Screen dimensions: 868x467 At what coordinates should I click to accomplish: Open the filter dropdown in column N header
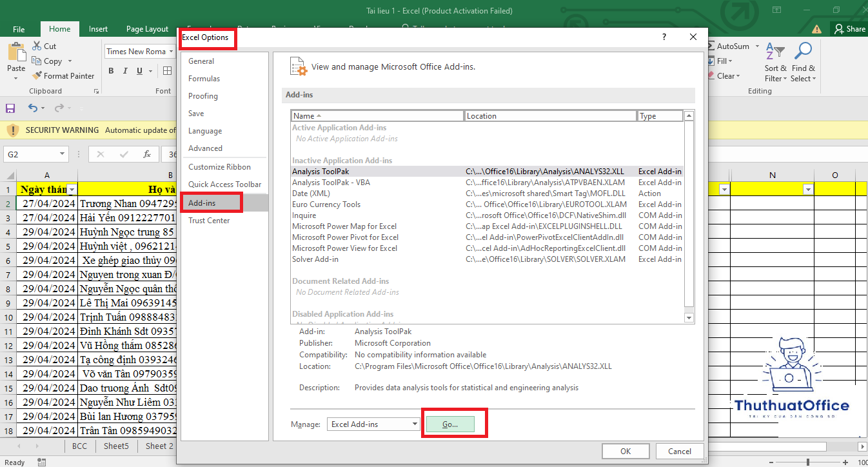[x=807, y=190]
